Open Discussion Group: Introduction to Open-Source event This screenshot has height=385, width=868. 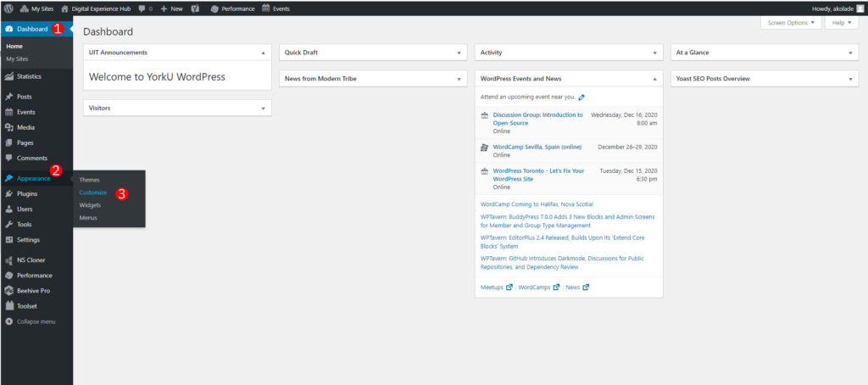click(537, 119)
